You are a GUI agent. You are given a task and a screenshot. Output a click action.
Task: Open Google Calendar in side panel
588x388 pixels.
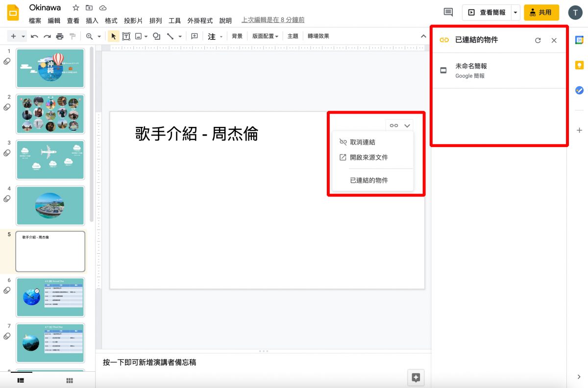pyautogui.click(x=579, y=40)
